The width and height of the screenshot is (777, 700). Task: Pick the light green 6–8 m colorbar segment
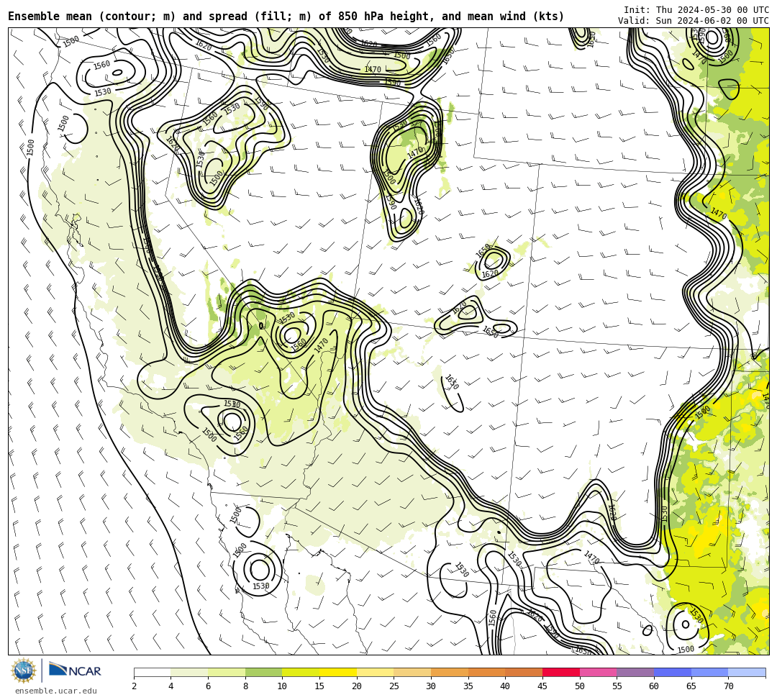227,672
